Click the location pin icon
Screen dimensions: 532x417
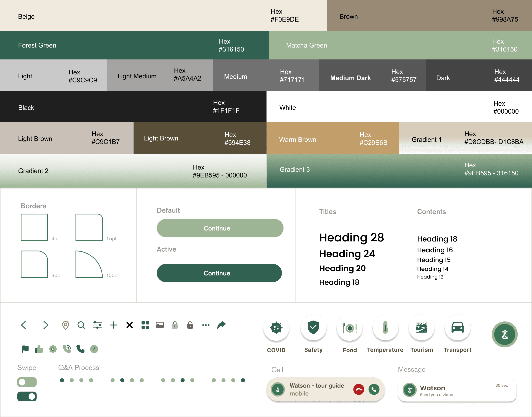tap(65, 325)
